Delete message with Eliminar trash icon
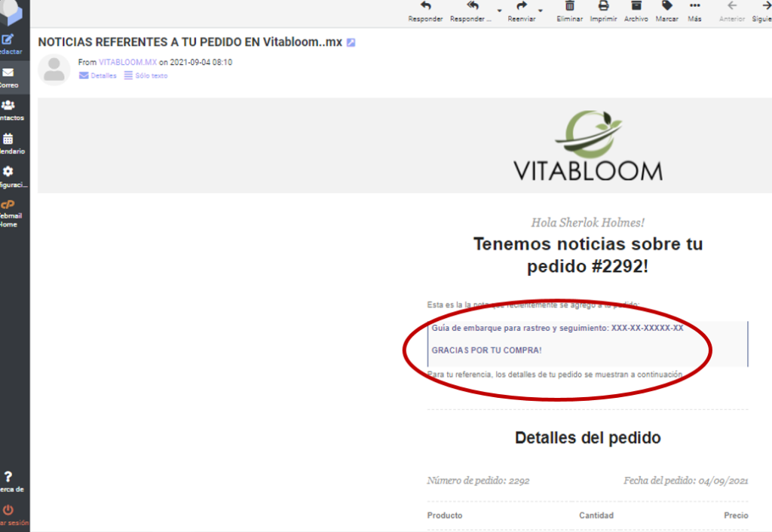 point(570,11)
